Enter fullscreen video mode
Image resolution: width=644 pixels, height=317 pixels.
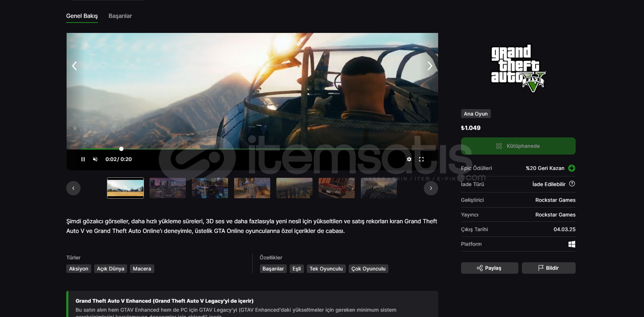[x=421, y=159]
